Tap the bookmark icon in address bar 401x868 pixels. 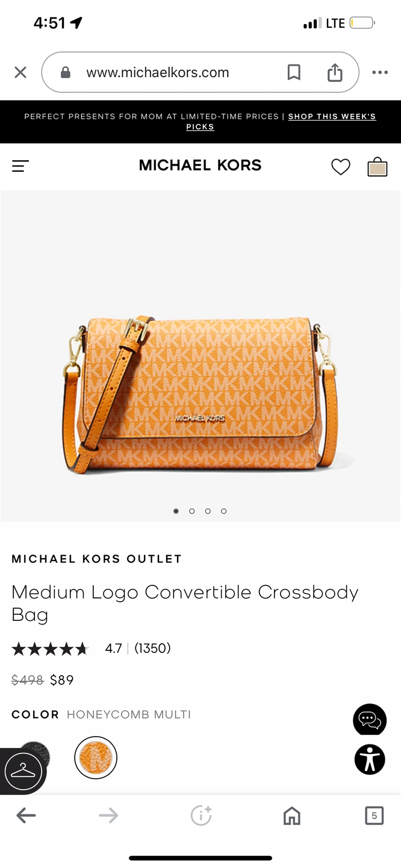[294, 73]
